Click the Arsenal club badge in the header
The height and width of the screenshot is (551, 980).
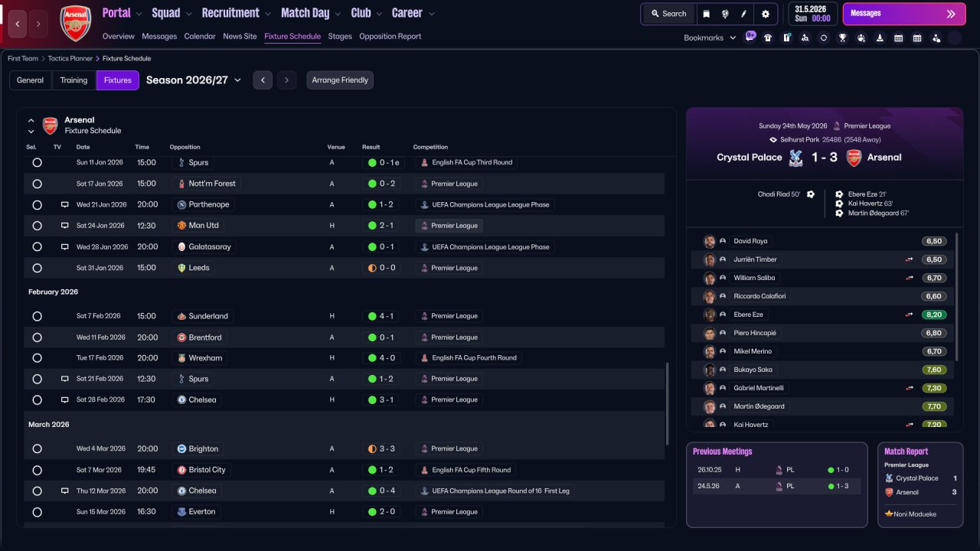click(75, 23)
